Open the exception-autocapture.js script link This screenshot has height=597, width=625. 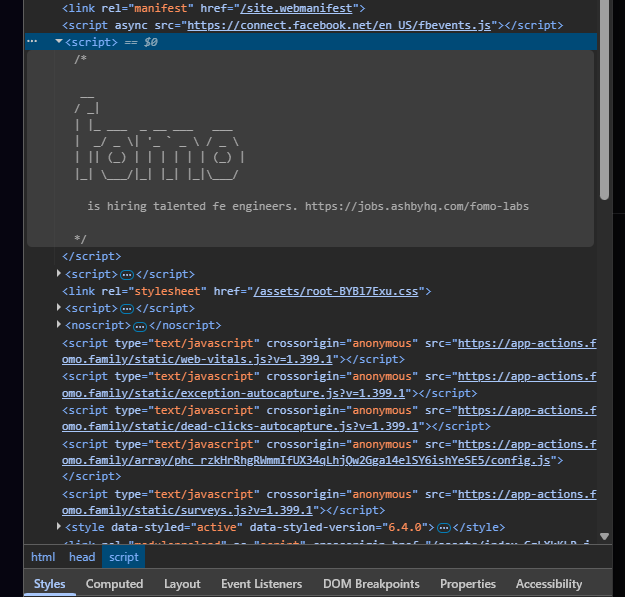click(233, 393)
